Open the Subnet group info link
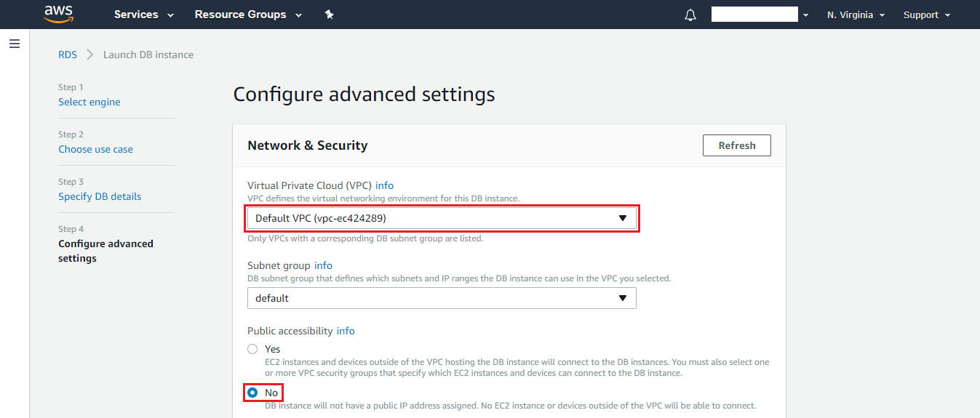980x418 pixels. 323,265
